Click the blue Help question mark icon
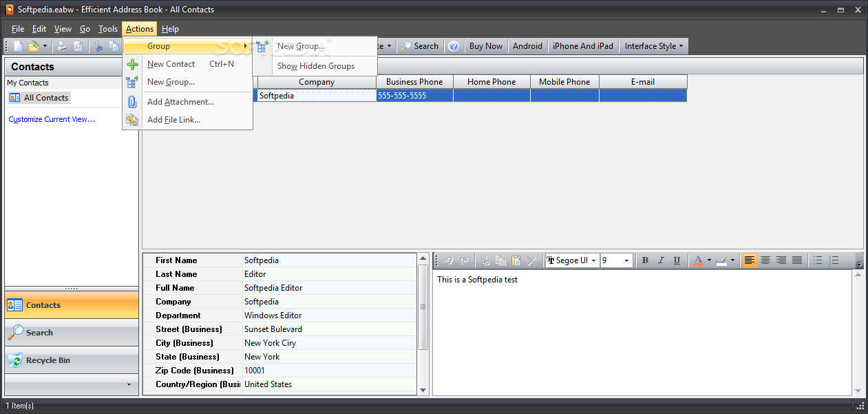Image resolution: width=868 pixels, height=414 pixels. [x=454, y=46]
